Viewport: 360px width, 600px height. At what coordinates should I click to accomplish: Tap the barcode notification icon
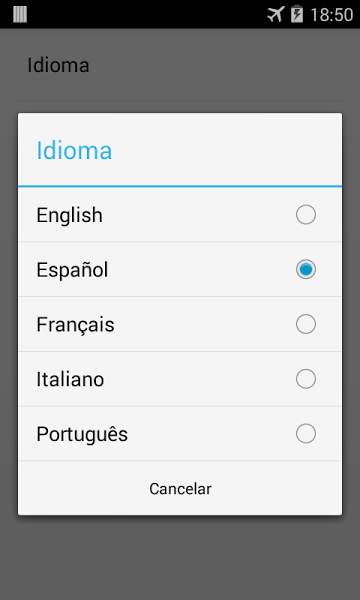point(20,15)
